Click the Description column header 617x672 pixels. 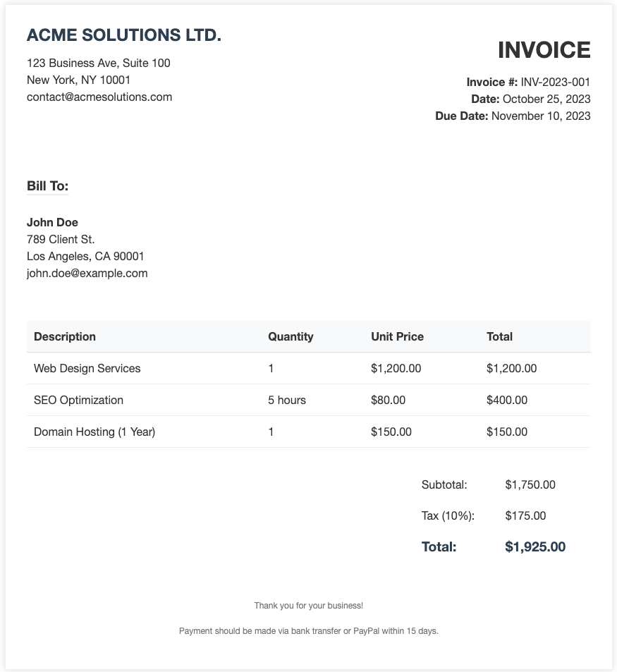(x=65, y=337)
